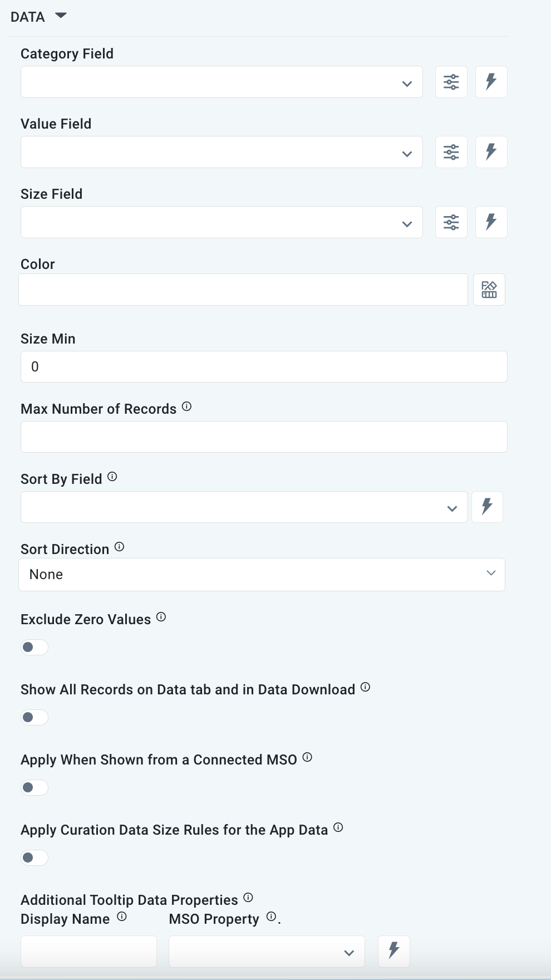Click the info icon beside Exclude Zero Values
The image size is (551, 980).
click(x=161, y=617)
